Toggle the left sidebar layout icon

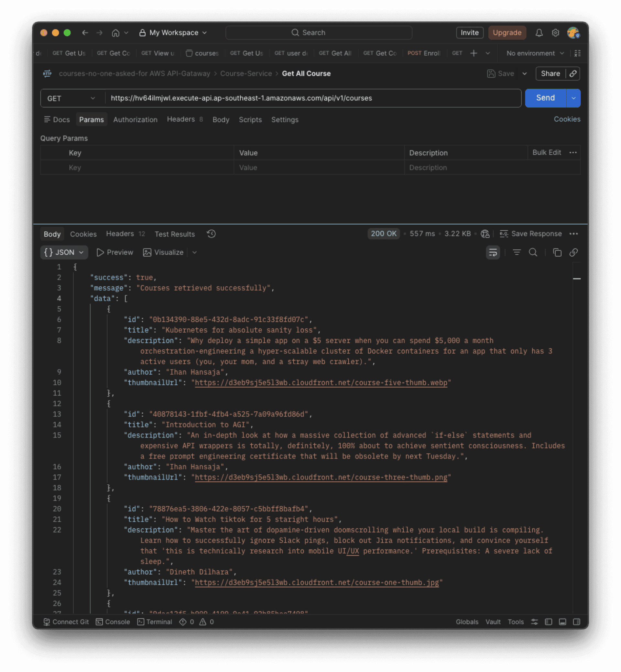point(549,622)
